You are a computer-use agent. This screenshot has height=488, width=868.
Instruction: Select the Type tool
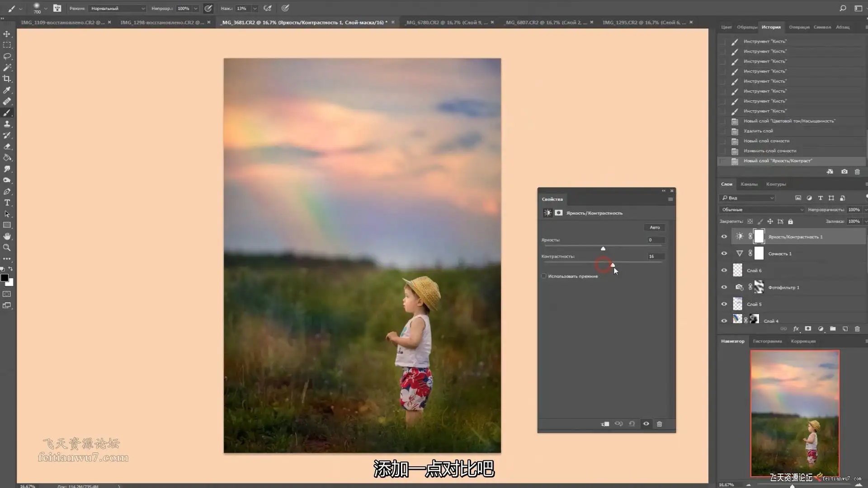(x=7, y=202)
